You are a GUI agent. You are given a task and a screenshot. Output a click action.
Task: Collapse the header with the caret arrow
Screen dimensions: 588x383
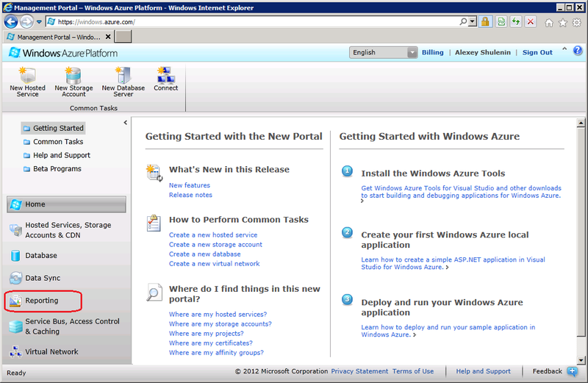pyautogui.click(x=564, y=49)
